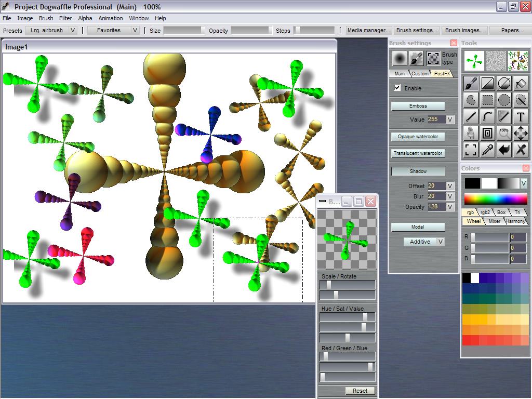This screenshot has width=532, height=399.
Task: Click the 100% zoom magnifier tool
Action: pyautogui.click(x=504, y=133)
